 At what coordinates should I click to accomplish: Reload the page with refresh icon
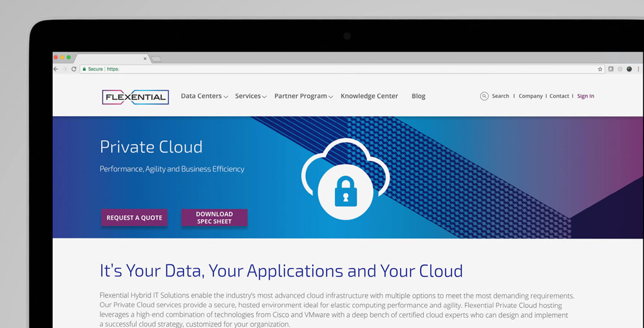coord(74,69)
